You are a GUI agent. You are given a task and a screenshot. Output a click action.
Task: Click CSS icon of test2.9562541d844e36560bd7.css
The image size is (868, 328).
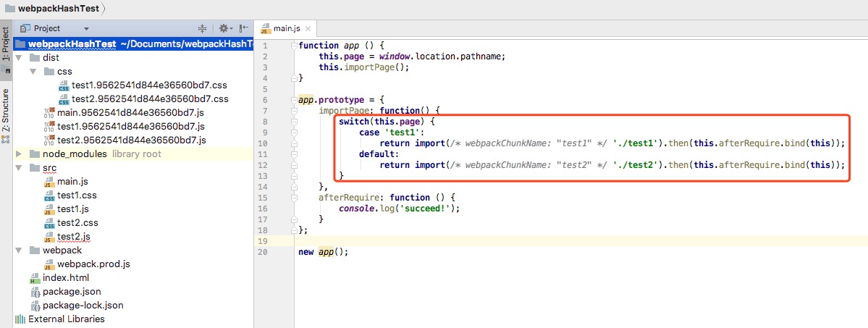coord(64,100)
